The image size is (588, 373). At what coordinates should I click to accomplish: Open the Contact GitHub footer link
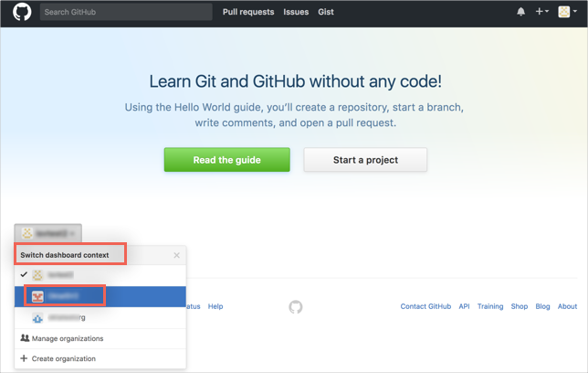click(x=425, y=307)
